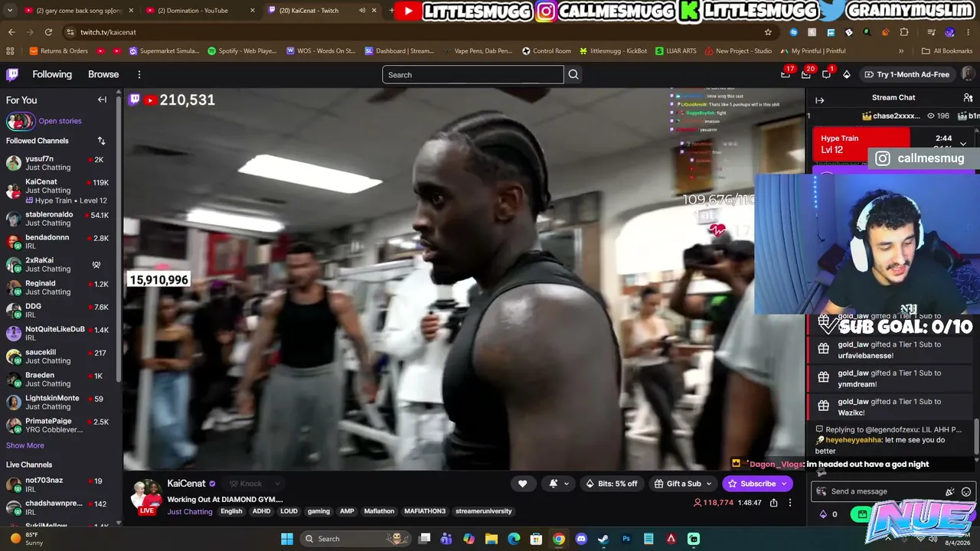
Task: Open the Spotify - Web Player bookmark
Action: coord(242,51)
